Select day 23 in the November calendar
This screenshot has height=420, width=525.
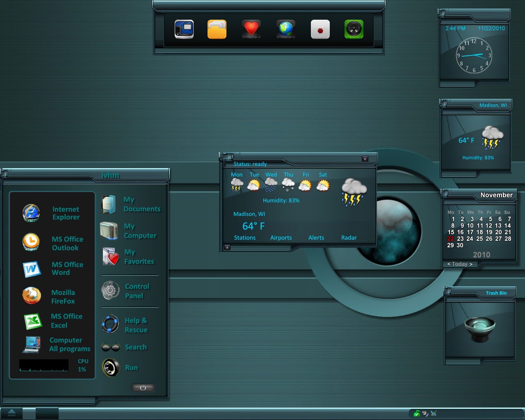[x=460, y=239]
